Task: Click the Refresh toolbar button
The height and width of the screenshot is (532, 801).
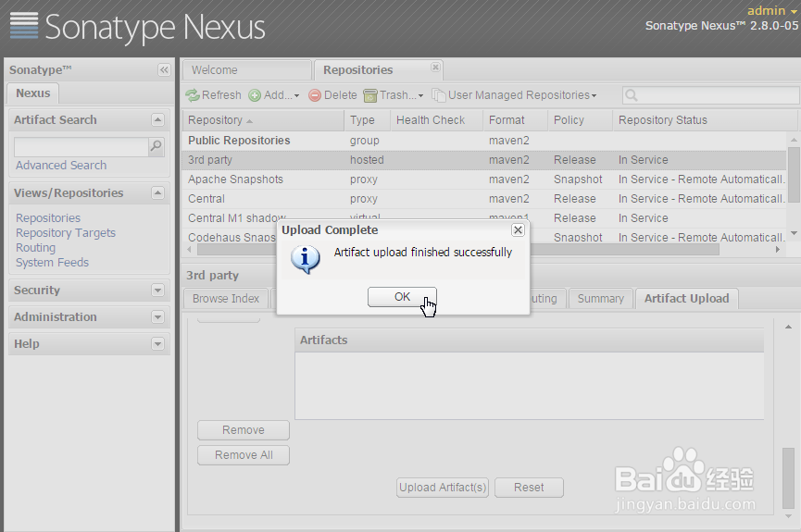Action: coord(213,95)
